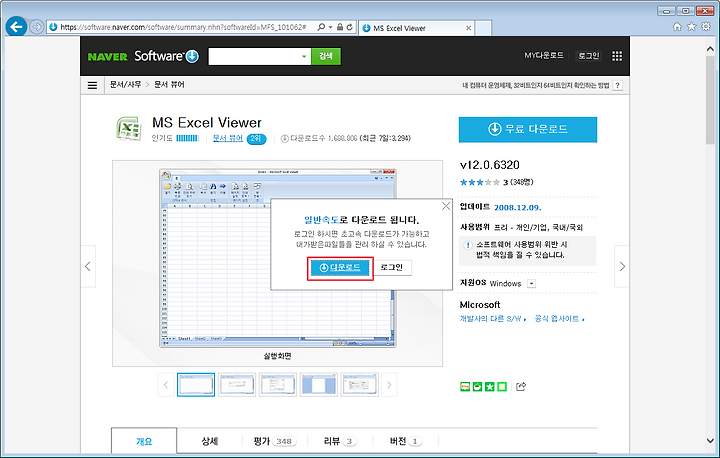The height and width of the screenshot is (458, 720).
Task: Click the update date 2008.12.09.
Action: click(518, 208)
